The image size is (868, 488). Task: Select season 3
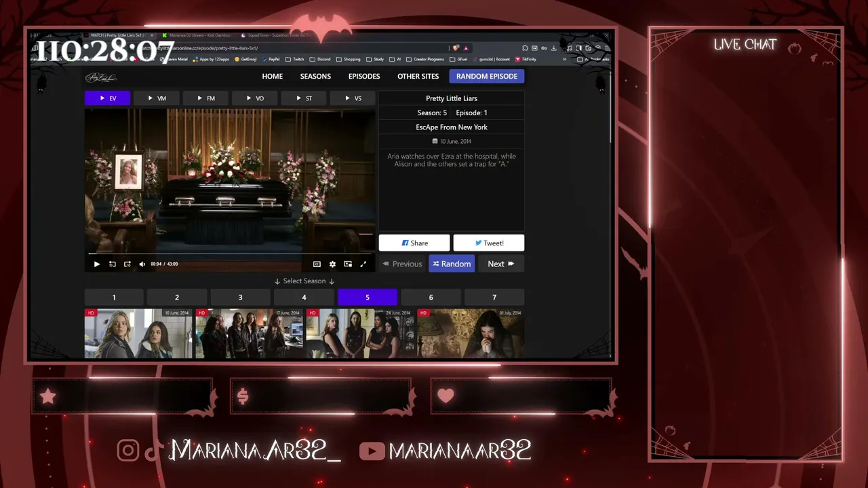click(240, 297)
